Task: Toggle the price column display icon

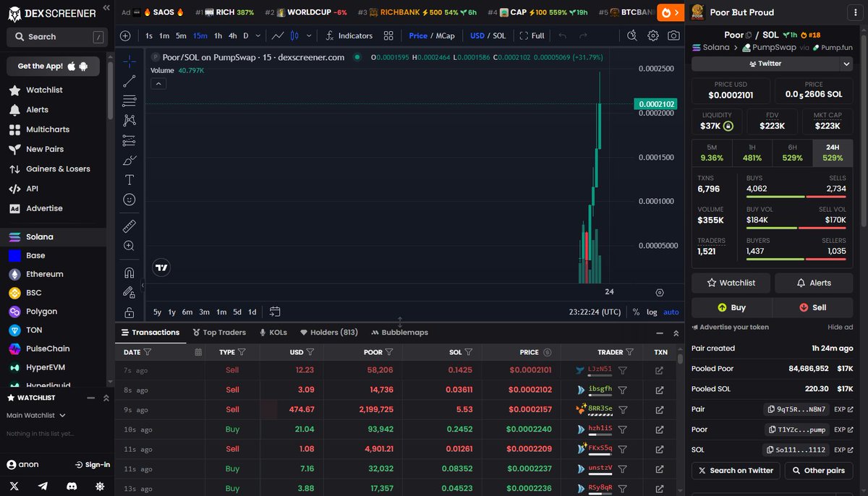Action: click(x=547, y=352)
